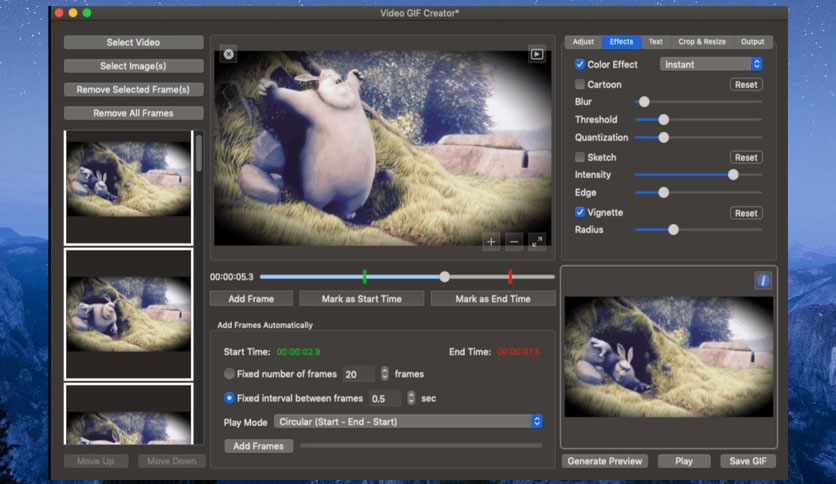Image resolution: width=836 pixels, height=484 pixels.
Task: Click the Move Up button
Action: [96, 461]
